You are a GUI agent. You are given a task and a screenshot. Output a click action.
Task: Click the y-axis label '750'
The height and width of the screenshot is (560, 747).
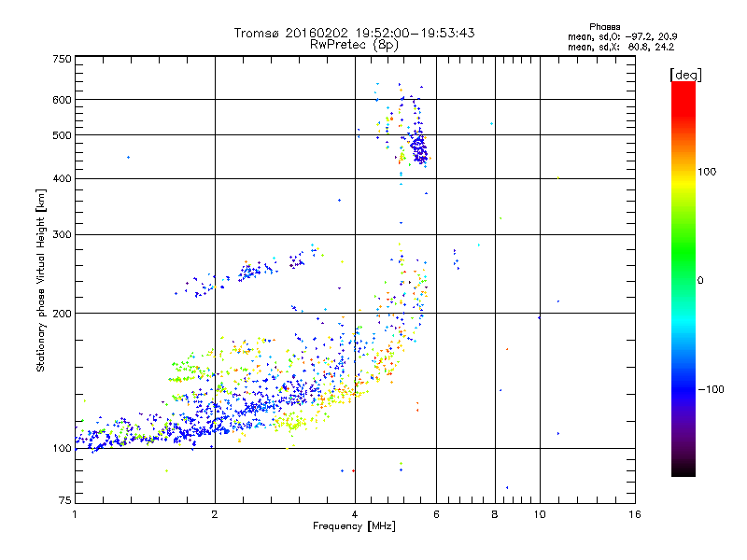(62, 59)
